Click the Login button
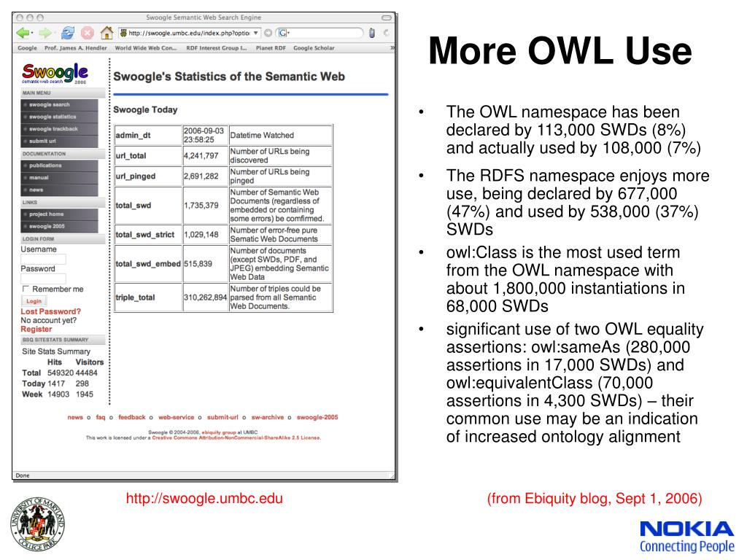Image resolution: width=747 pixels, height=560 pixels. (34, 301)
